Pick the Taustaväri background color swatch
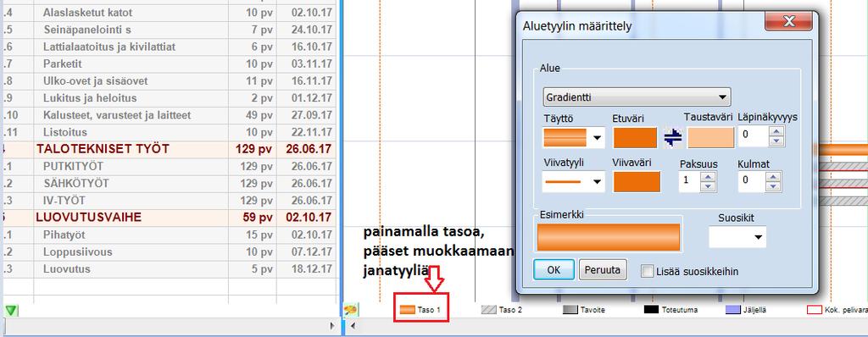Image resolution: width=868 pixels, height=337 pixels. (x=711, y=138)
